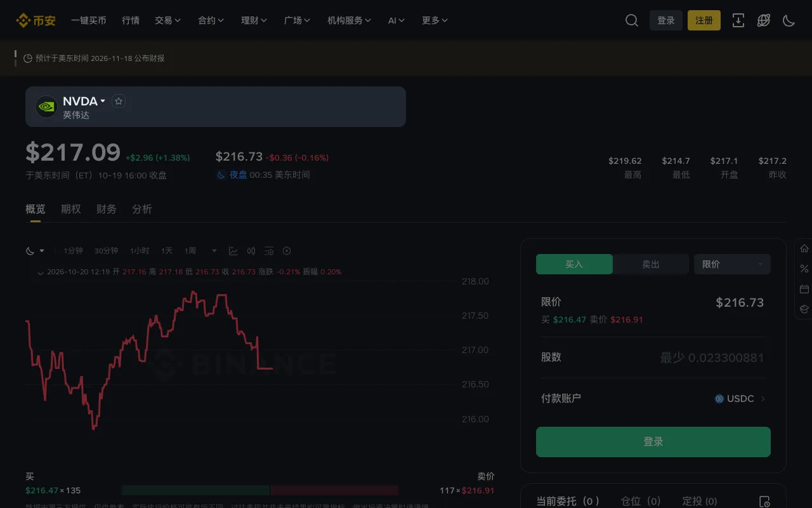
Task: Open chart indicator settings icon
Action: pyautogui.click(x=269, y=251)
